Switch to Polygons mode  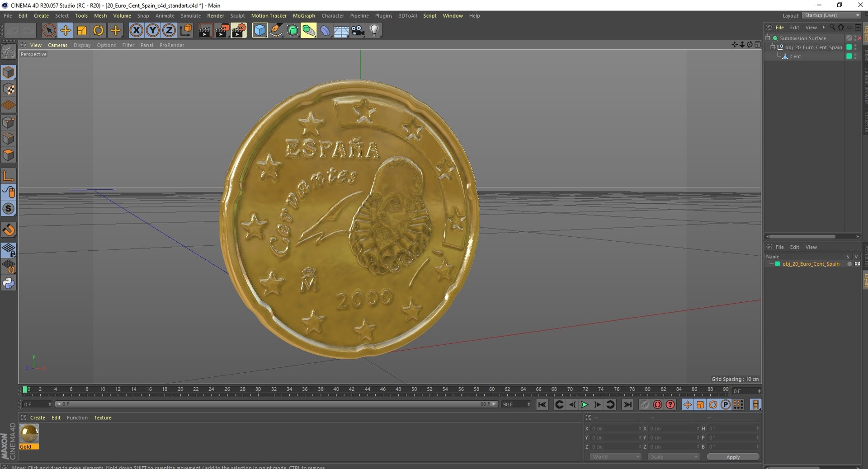click(x=9, y=155)
